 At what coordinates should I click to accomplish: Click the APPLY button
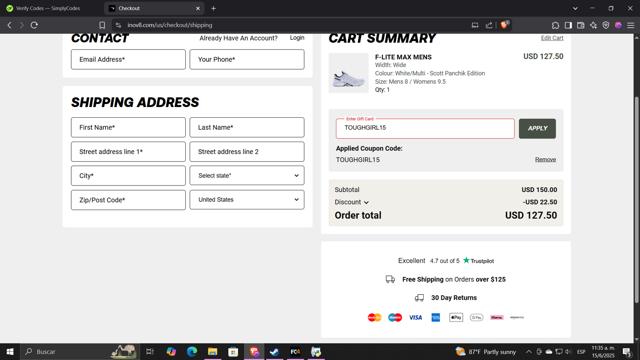(x=537, y=129)
